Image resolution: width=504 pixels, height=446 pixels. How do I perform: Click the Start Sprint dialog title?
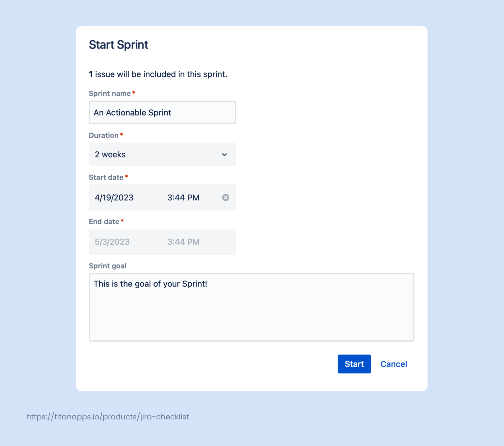click(119, 45)
